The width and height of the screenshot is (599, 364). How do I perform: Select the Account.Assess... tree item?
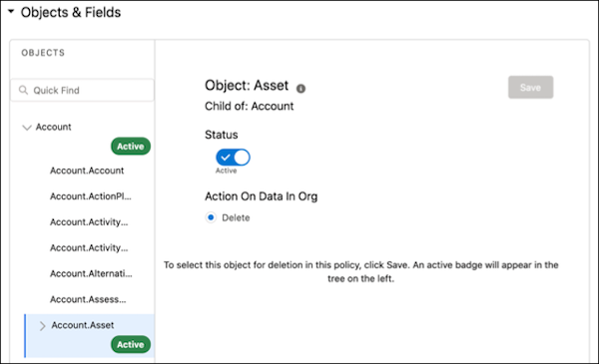(x=88, y=299)
